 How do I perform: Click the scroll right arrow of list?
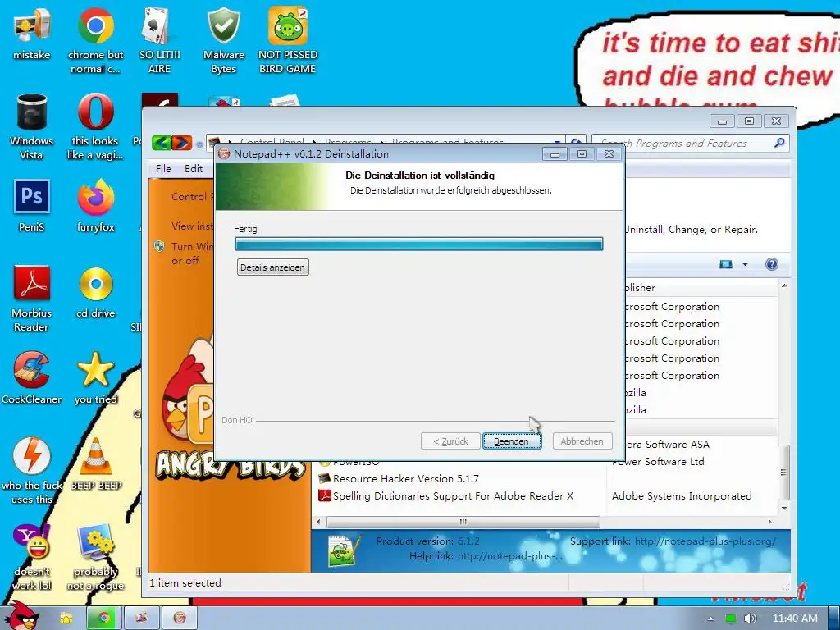tap(769, 522)
